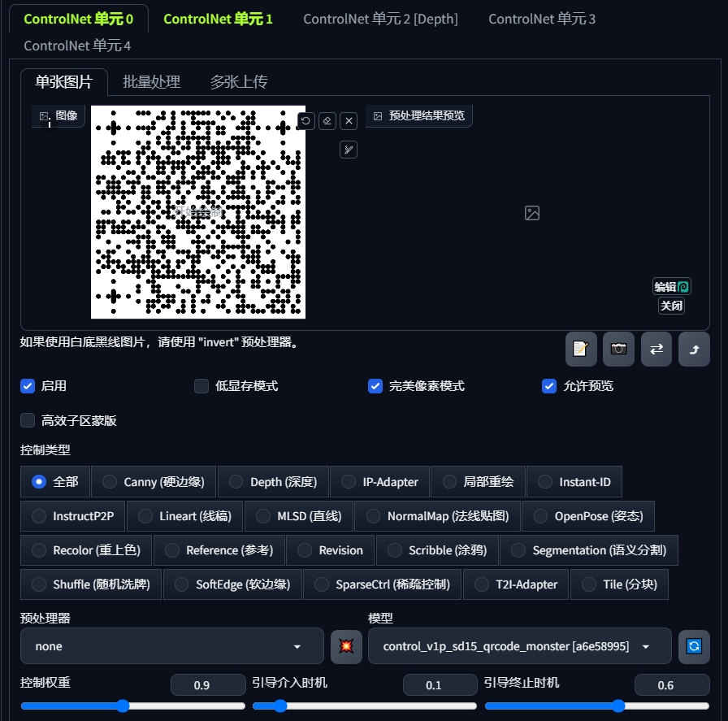This screenshot has width=728, height=721.
Task: Switch to the ControlNet 单元 0 tab
Action: pos(79,19)
